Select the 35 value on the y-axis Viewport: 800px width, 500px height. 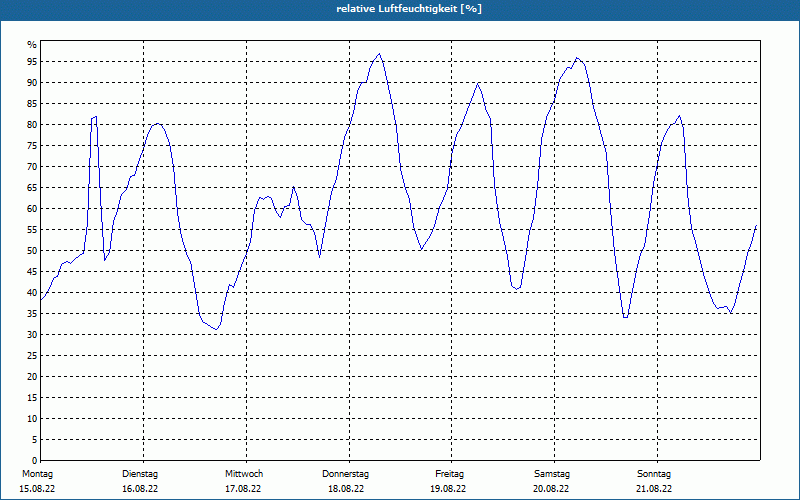[x=32, y=313]
